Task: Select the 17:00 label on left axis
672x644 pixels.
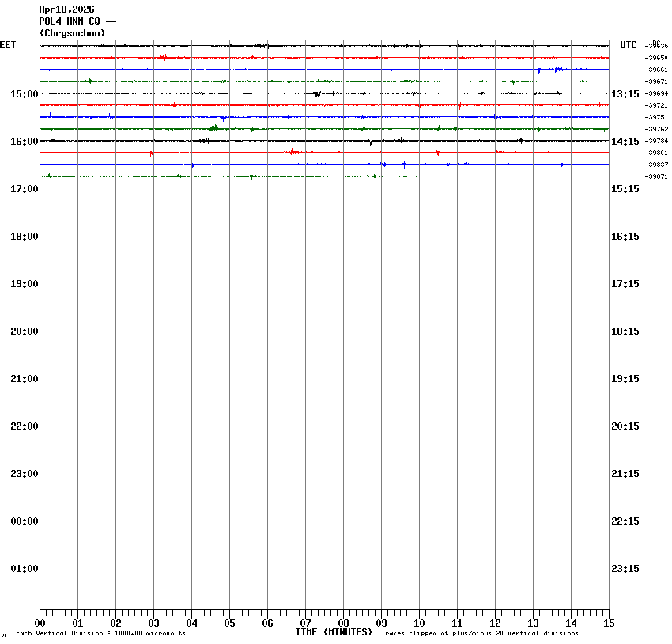Action: tap(24, 189)
